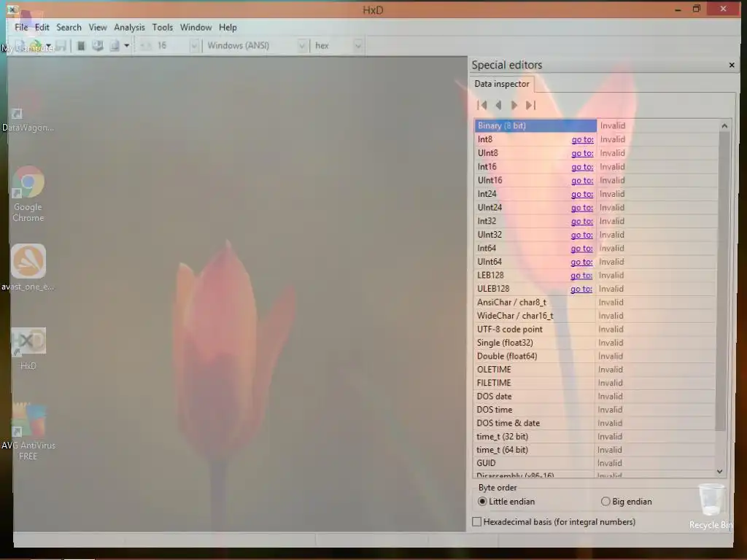
Task: Click the Data inspector scrollbar thumb
Action: point(723,281)
